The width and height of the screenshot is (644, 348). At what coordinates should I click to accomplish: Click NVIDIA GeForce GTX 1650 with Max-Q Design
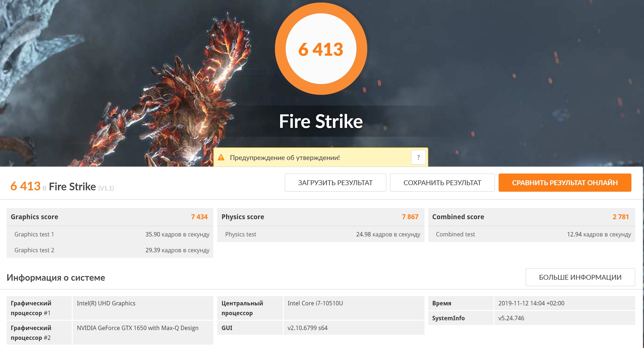tap(137, 328)
